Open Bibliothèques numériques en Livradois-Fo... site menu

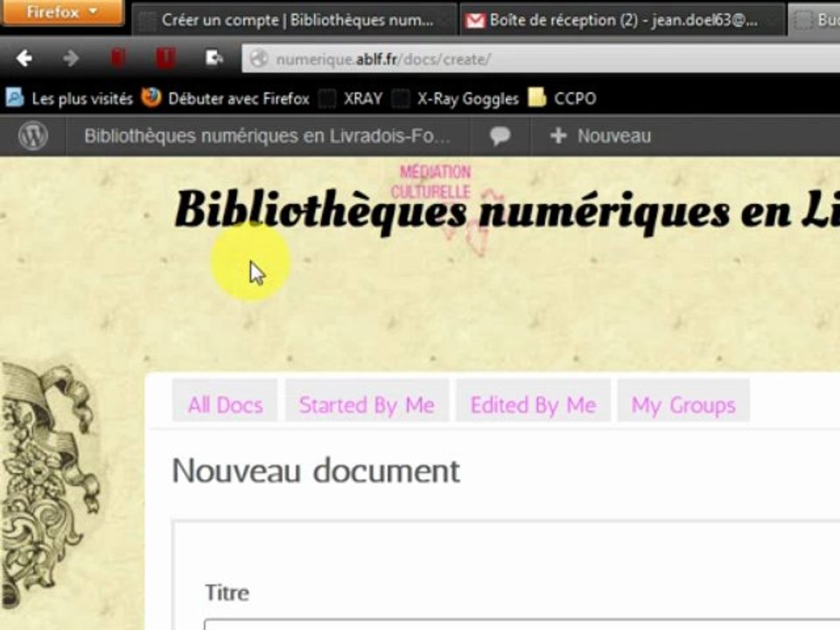268,136
